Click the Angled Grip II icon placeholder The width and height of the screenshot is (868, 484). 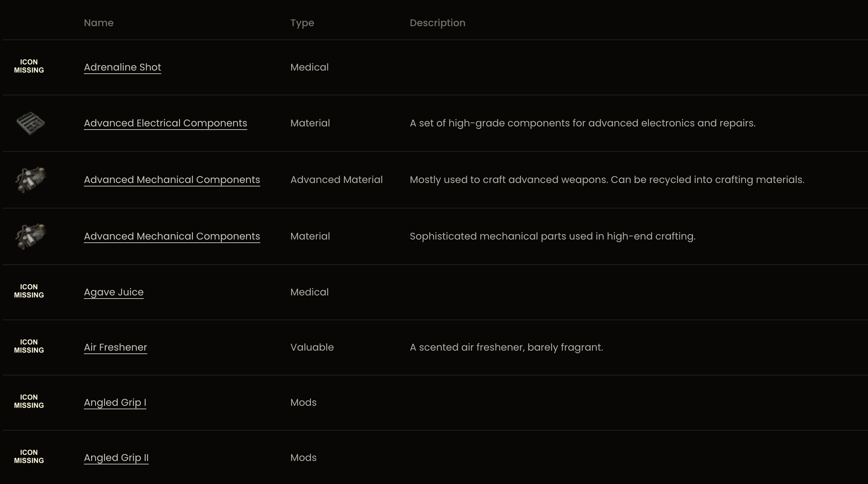[29, 456]
